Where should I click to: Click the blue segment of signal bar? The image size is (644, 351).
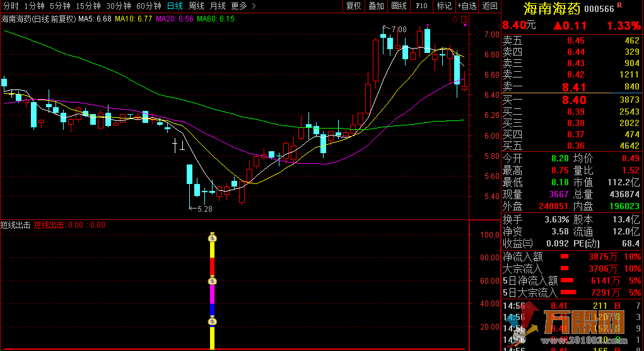click(213, 311)
